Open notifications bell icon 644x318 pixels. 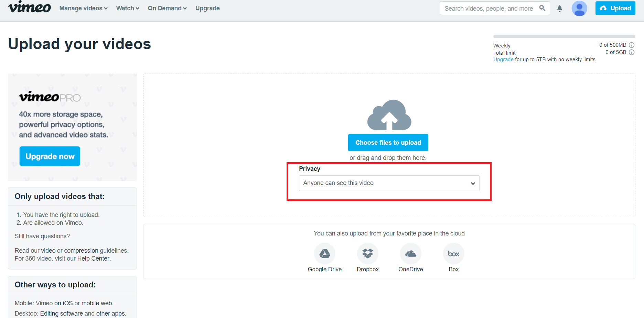560,9
